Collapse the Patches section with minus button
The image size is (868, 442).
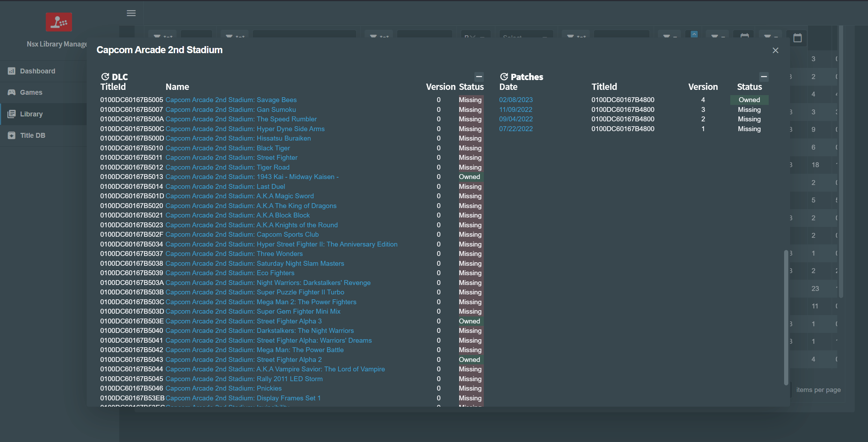(x=764, y=77)
